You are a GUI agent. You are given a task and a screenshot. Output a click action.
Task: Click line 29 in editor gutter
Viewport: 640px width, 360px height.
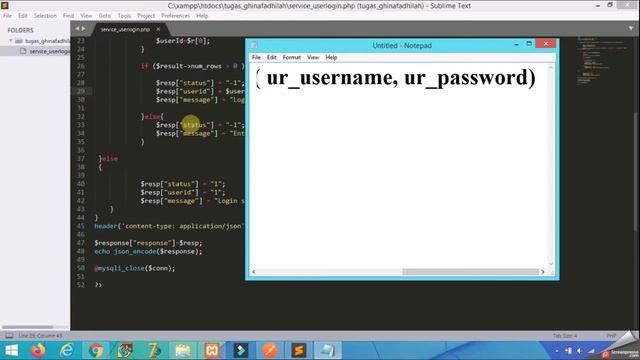pos(81,91)
